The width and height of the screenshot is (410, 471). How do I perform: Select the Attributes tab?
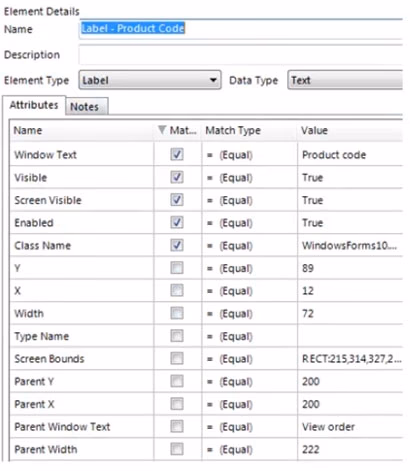pos(34,105)
